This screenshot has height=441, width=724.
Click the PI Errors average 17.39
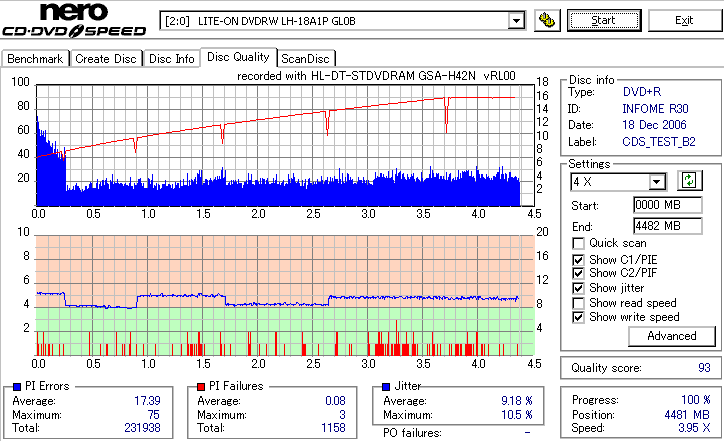(x=147, y=401)
